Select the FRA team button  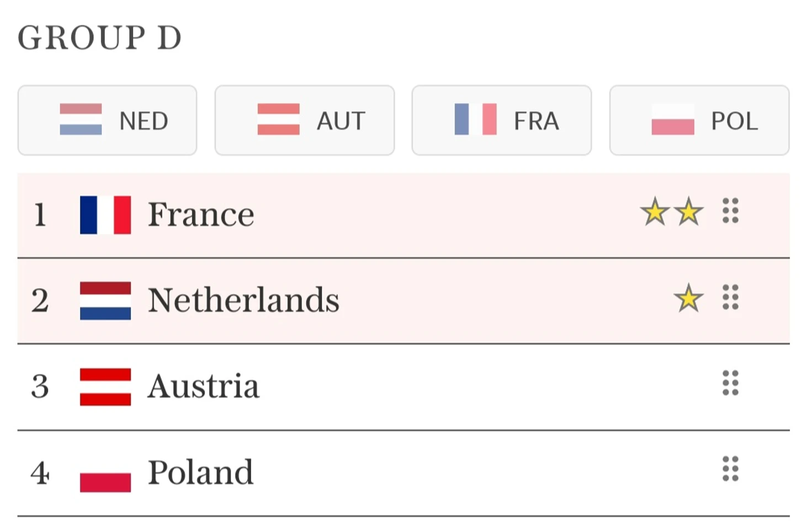coord(501,120)
